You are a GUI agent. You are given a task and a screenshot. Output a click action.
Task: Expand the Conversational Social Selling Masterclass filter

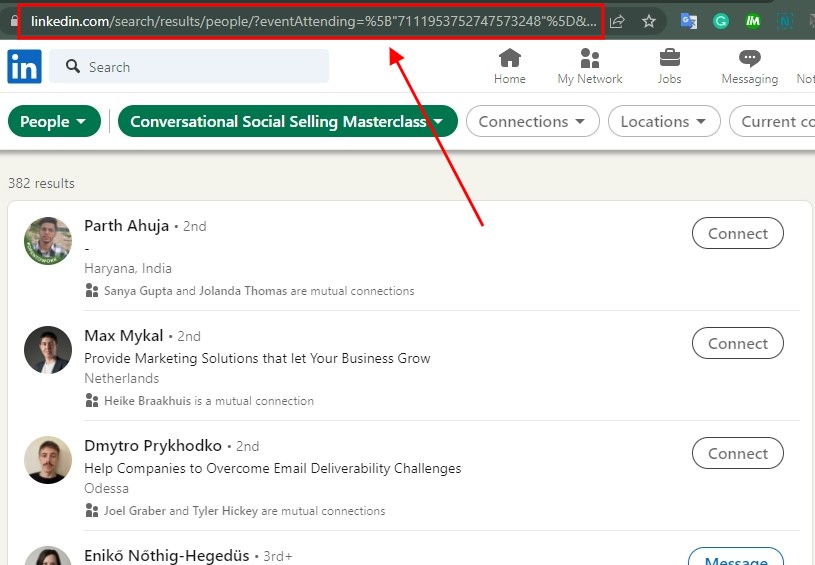(x=287, y=121)
